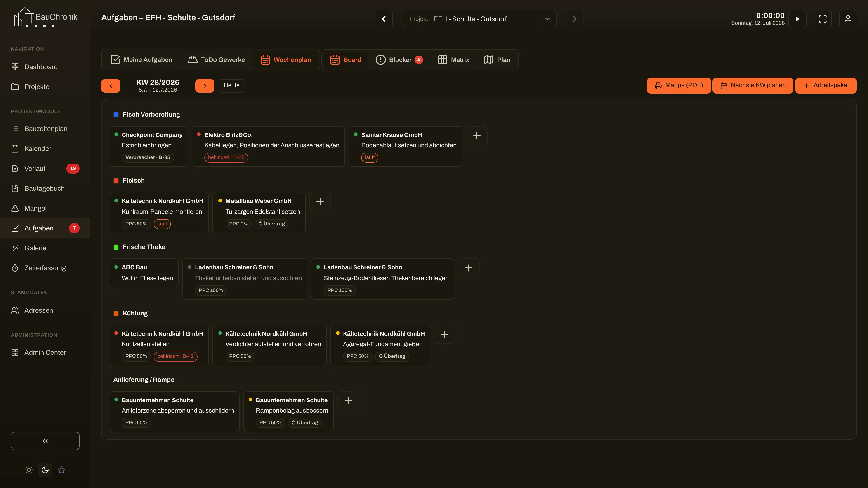Viewport: 868px width, 488px height.
Task: Click Übertrag tag on Rampenbelag ausbessern card
Action: (x=305, y=422)
